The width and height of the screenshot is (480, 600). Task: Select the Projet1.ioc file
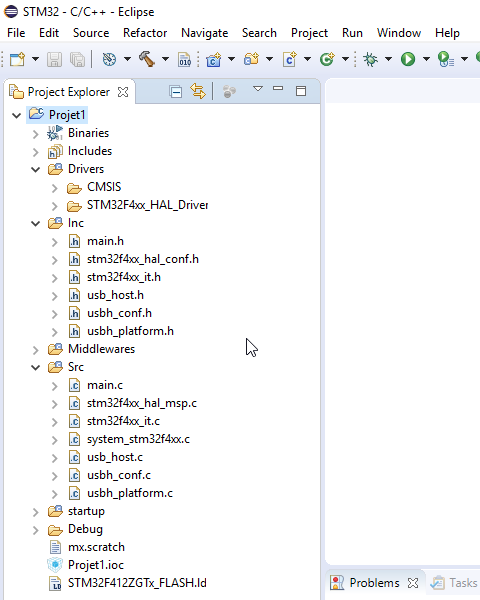[x=96, y=565]
